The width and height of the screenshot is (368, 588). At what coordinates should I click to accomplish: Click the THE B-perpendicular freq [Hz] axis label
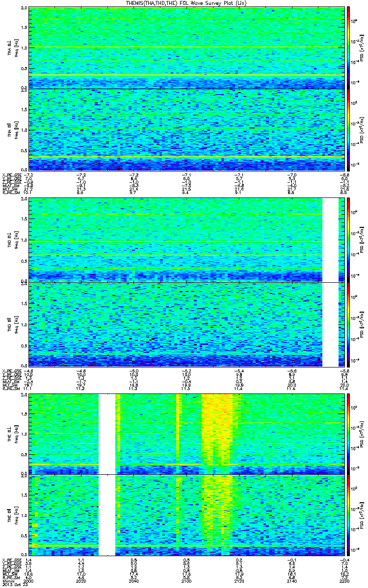click(16, 433)
